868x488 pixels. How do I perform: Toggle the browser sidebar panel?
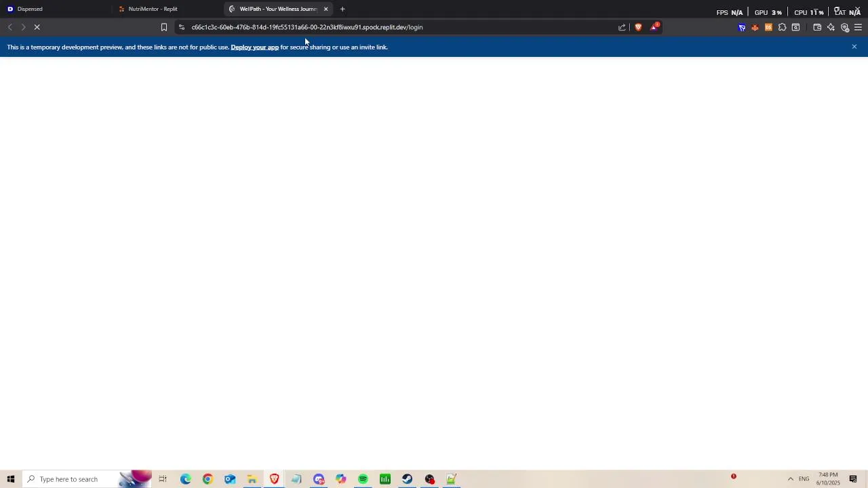[795, 28]
